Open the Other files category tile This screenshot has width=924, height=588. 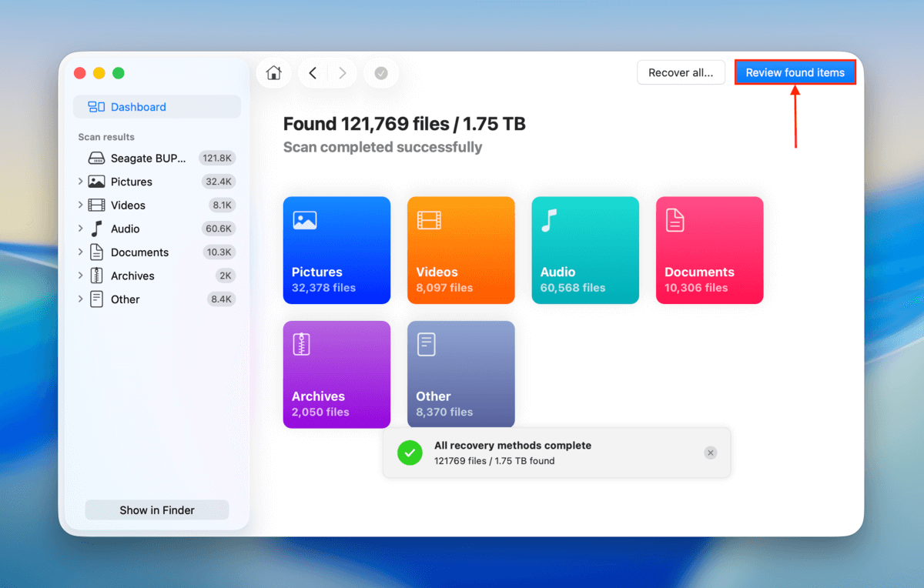[460, 374]
